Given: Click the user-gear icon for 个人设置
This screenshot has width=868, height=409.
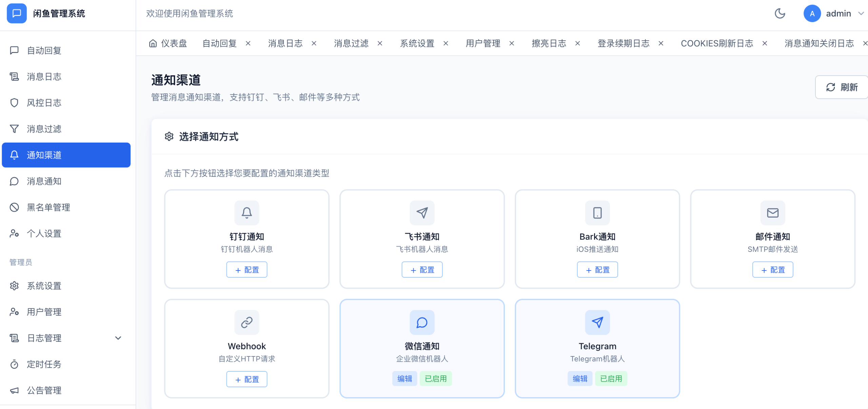Looking at the screenshot, I should [x=14, y=233].
